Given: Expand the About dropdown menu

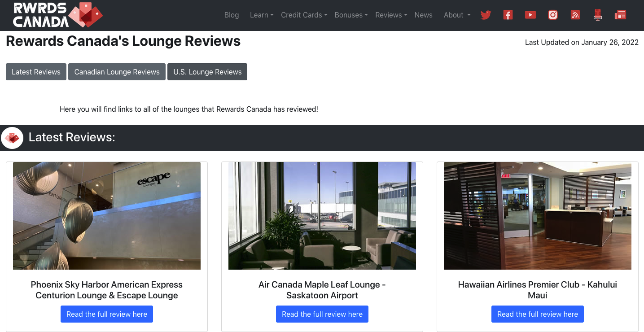Looking at the screenshot, I should (x=457, y=15).
